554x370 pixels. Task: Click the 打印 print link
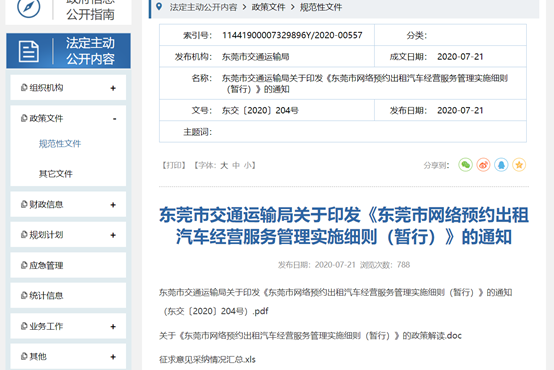pyautogui.click(x=174, y=165)
